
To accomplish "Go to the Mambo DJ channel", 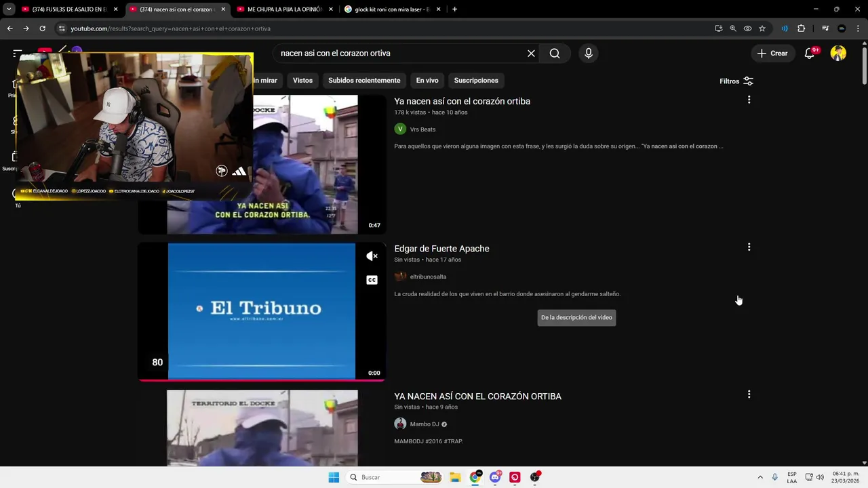I will 425,424.
